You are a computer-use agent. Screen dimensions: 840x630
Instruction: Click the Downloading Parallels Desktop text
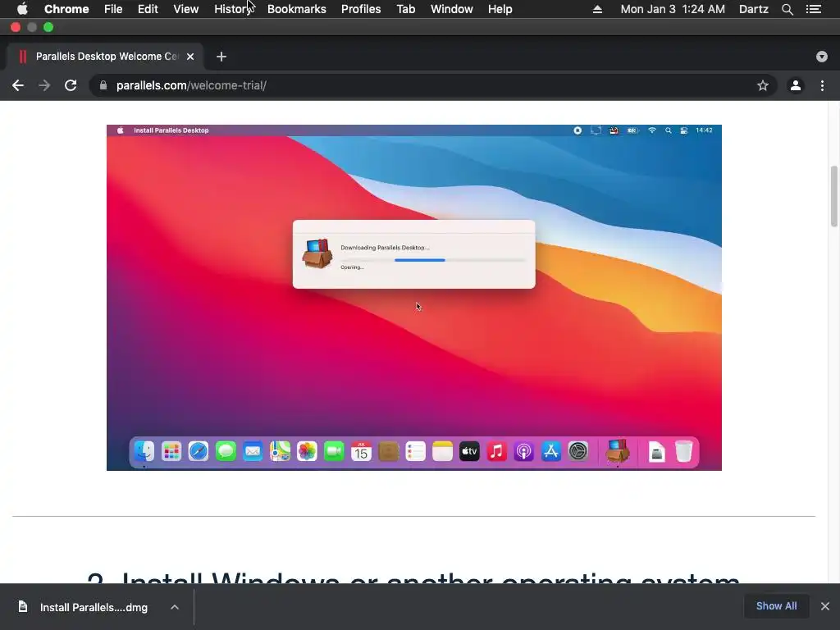coord(385,248)
